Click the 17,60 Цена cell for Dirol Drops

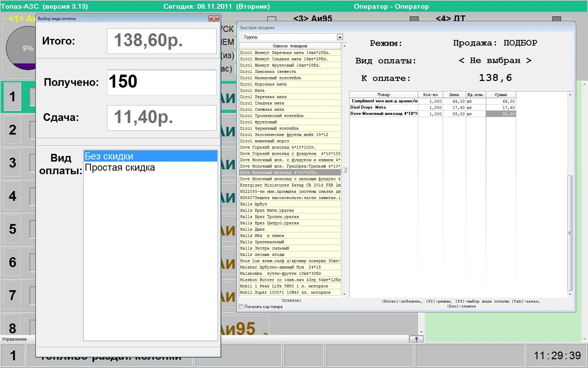454,108
